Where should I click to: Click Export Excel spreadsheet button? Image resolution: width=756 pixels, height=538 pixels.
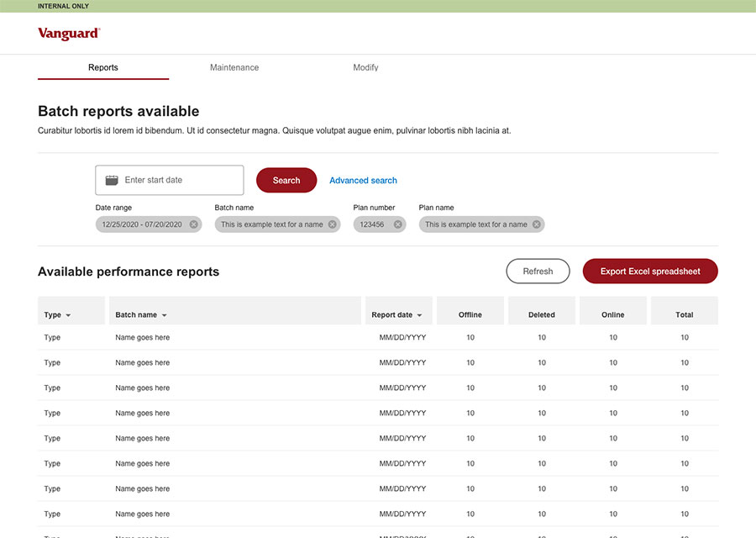650,272
